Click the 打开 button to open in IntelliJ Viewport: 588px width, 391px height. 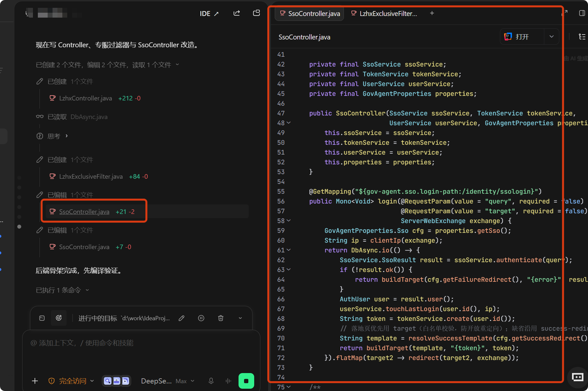point(522,37)
